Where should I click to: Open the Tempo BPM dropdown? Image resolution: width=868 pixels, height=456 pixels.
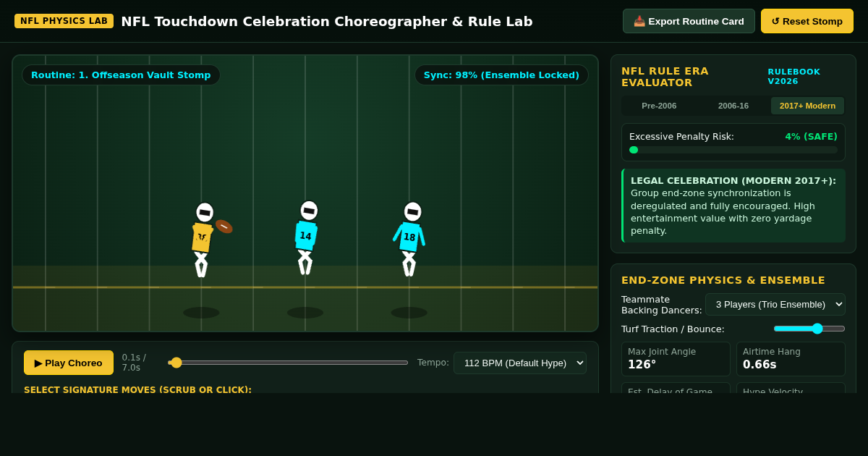[x=520, y=363]
